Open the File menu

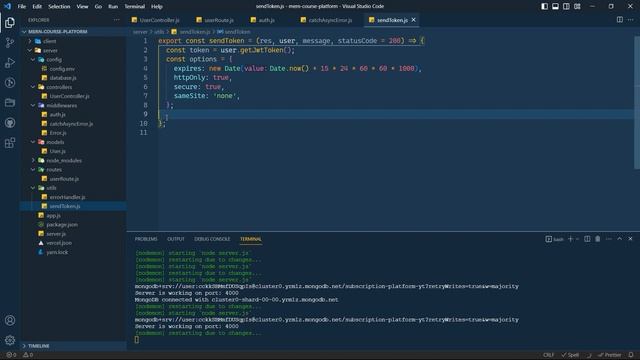(22, 7)
